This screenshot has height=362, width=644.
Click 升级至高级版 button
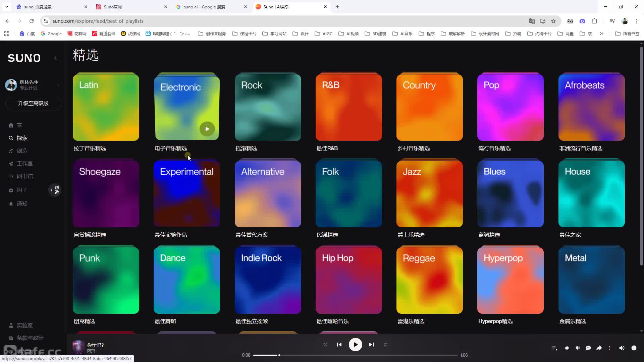33,104
